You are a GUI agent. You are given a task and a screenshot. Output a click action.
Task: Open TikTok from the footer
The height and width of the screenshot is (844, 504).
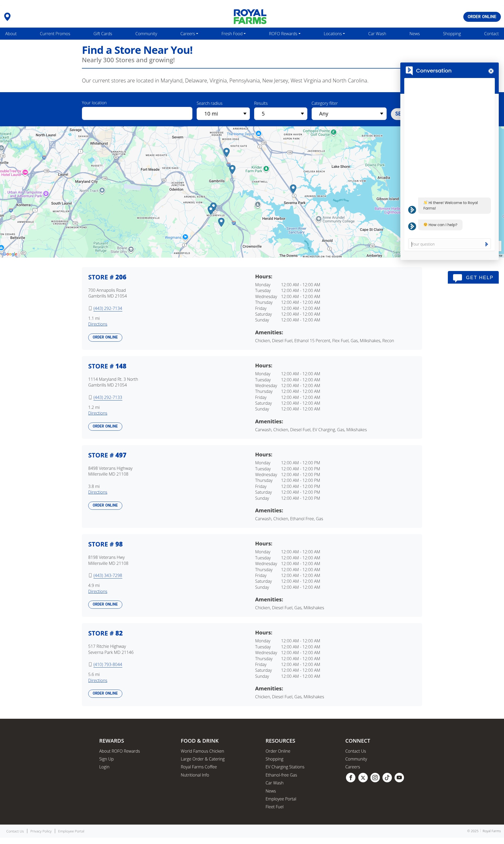tap(387, 777)
